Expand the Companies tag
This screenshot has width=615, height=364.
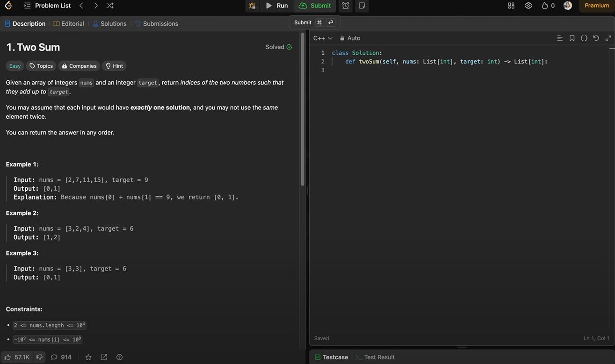coord(79,66)
